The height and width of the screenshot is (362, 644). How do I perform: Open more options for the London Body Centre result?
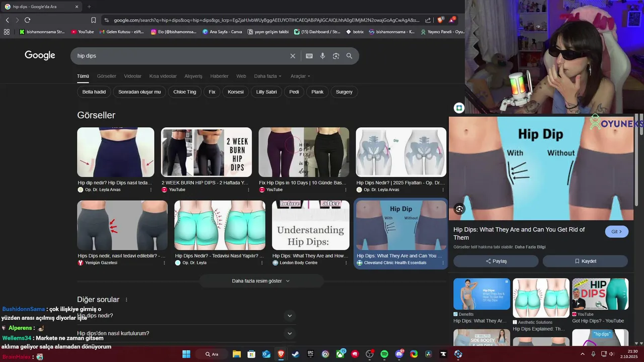346,262
